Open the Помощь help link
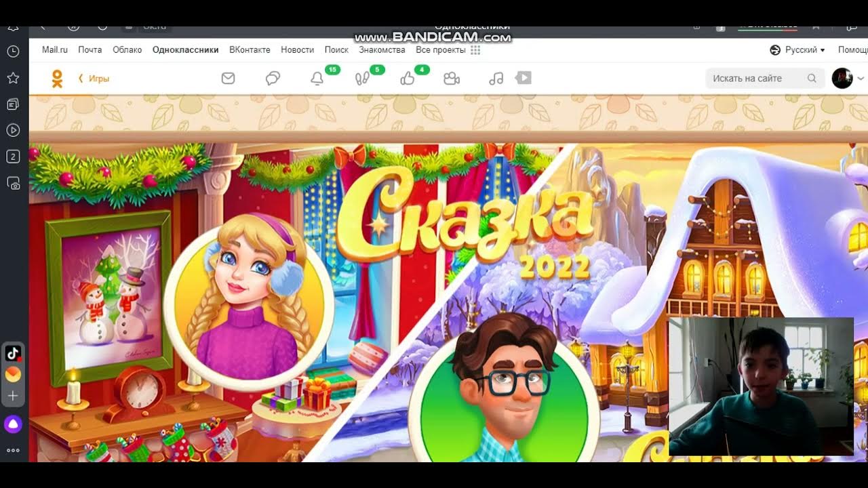This screenshot has height=488, width=868. [852, 50]
